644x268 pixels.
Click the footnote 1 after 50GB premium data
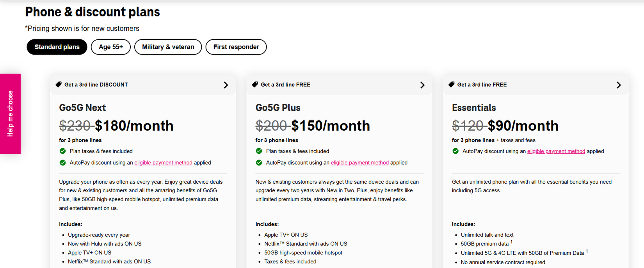511,241
